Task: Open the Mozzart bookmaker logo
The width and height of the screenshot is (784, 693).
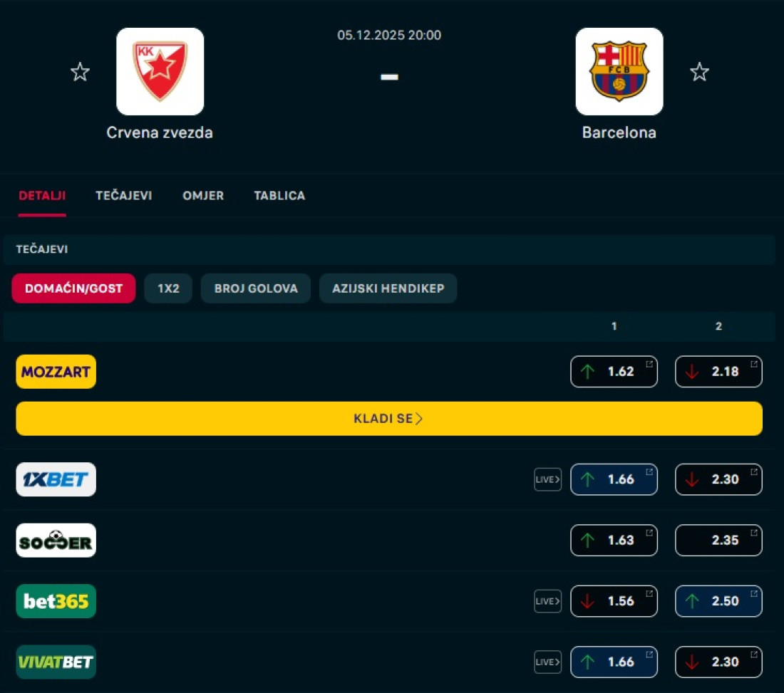Action: [56, 372]
